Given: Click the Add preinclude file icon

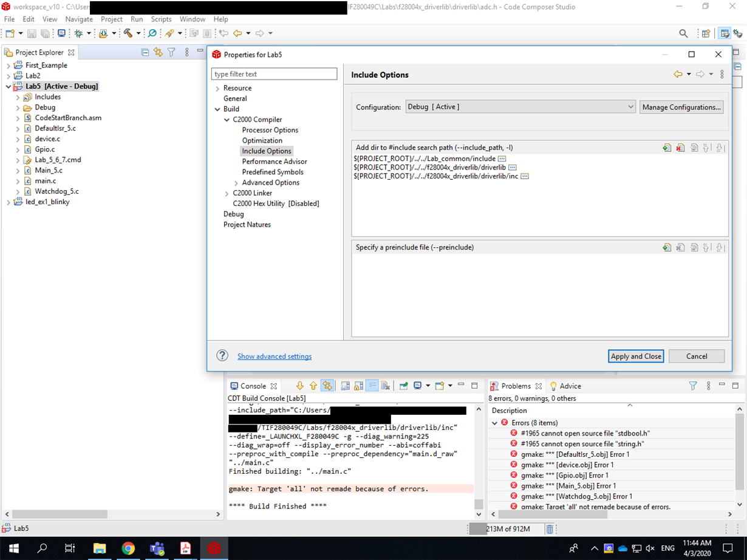Looking at the screenshot, I should tap(667, 247).
